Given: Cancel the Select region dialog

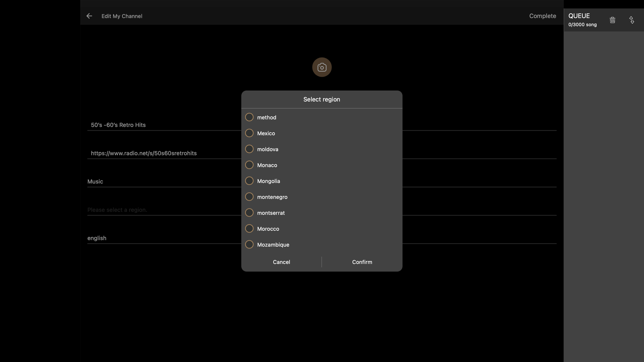Looking at the screenshot, I should (281, 262).
